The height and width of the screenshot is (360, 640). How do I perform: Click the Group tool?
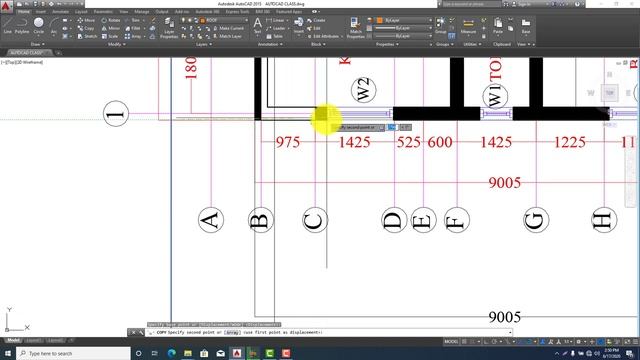(440, 25)
